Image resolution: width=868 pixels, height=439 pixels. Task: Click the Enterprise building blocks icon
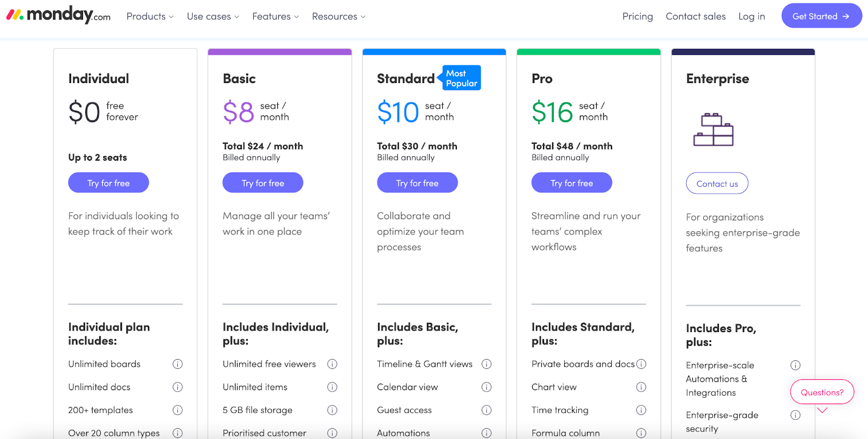point(713,130)
